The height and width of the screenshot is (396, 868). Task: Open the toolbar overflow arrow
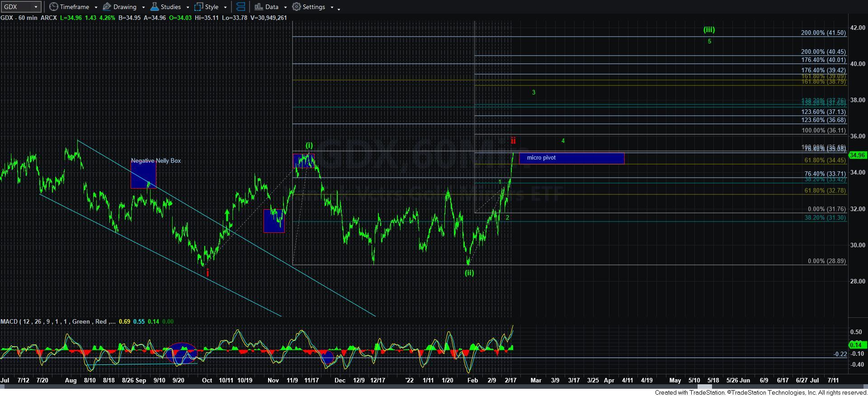coord(339,8)
